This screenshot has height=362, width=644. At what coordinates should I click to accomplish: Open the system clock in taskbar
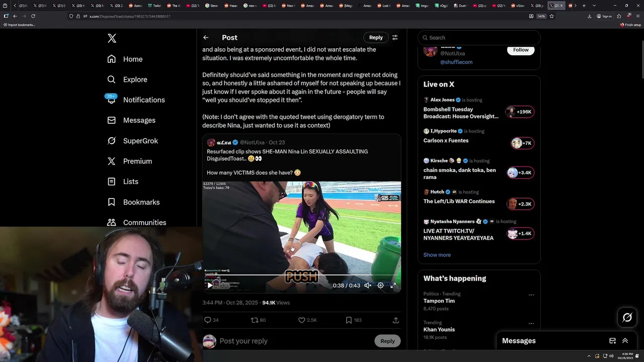(625, 355)
